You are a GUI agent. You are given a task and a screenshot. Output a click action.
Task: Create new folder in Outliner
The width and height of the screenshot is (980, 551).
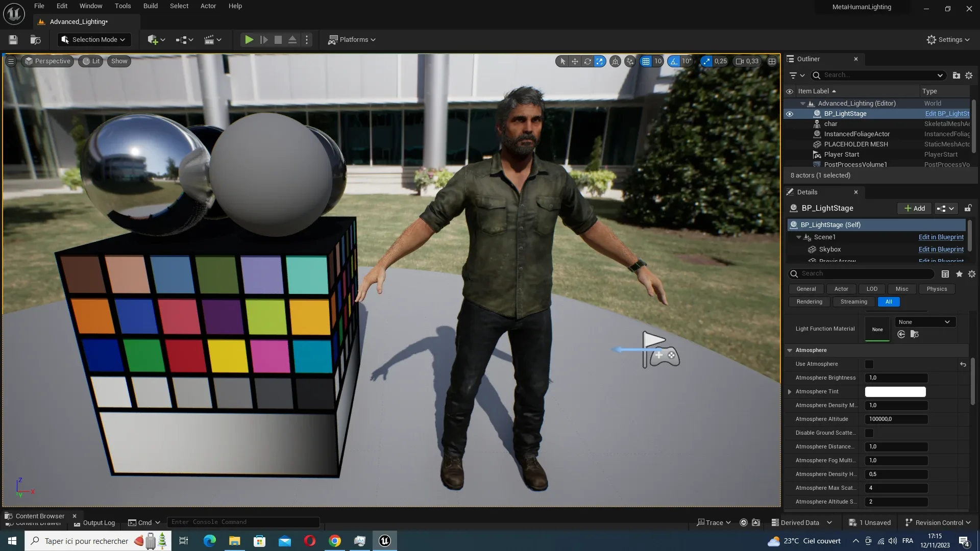coord(956,76)
